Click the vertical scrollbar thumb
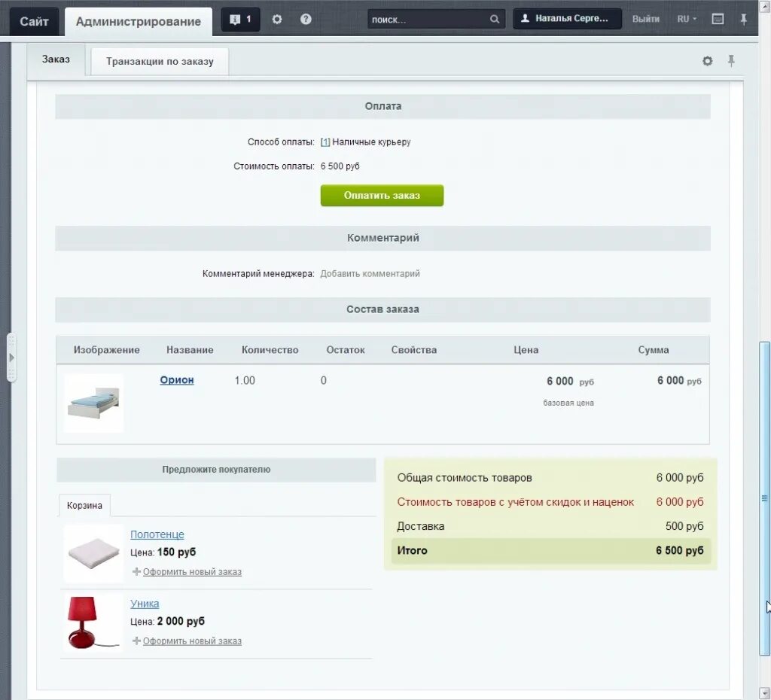 coord(764,498)
